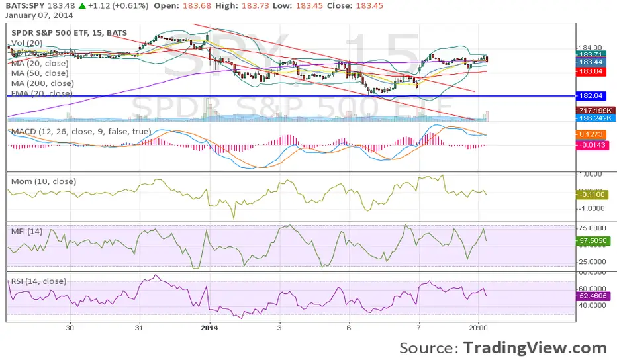Click the 717.199K volume tag

point(595,110)
